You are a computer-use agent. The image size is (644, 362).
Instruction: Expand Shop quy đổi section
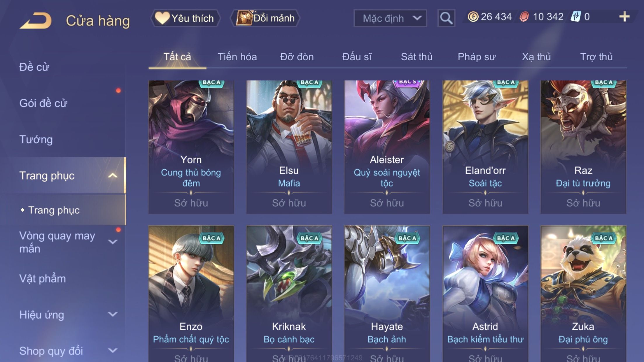coord(113,350)
